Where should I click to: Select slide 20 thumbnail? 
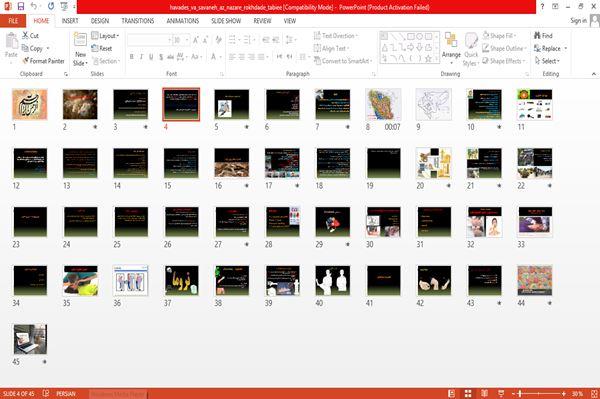(434, 163)
